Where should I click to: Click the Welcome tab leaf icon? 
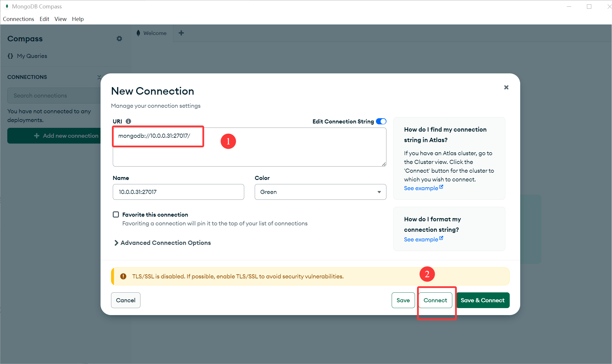[x=138, y=33]
